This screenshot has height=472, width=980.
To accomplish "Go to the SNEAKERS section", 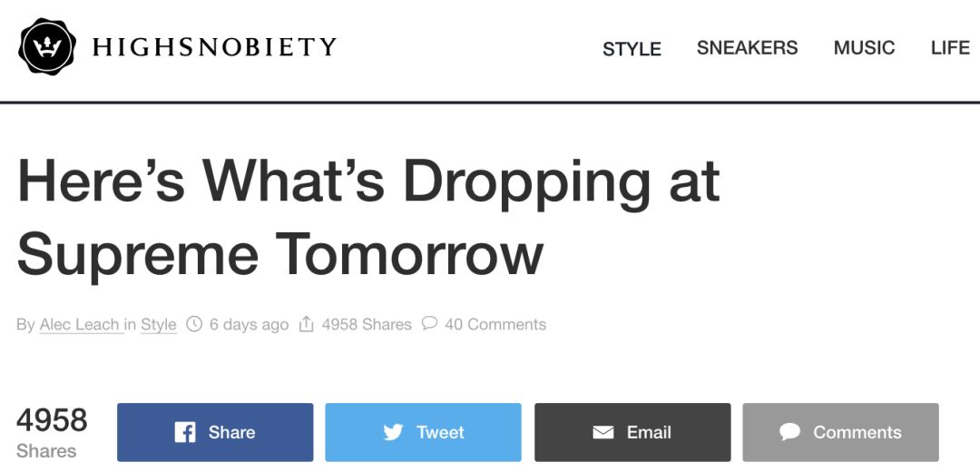I will point(747,48).
